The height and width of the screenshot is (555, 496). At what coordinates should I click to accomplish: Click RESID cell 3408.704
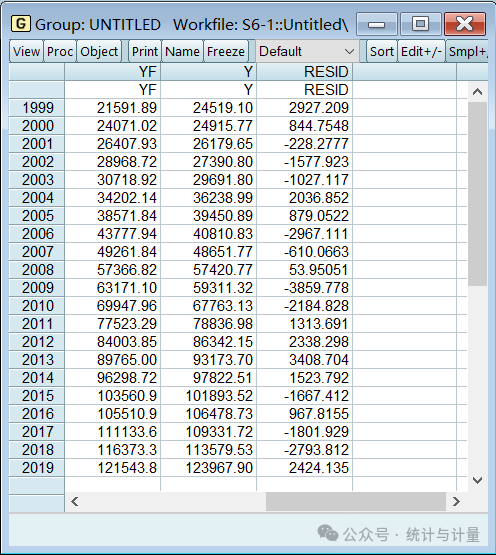304,360
